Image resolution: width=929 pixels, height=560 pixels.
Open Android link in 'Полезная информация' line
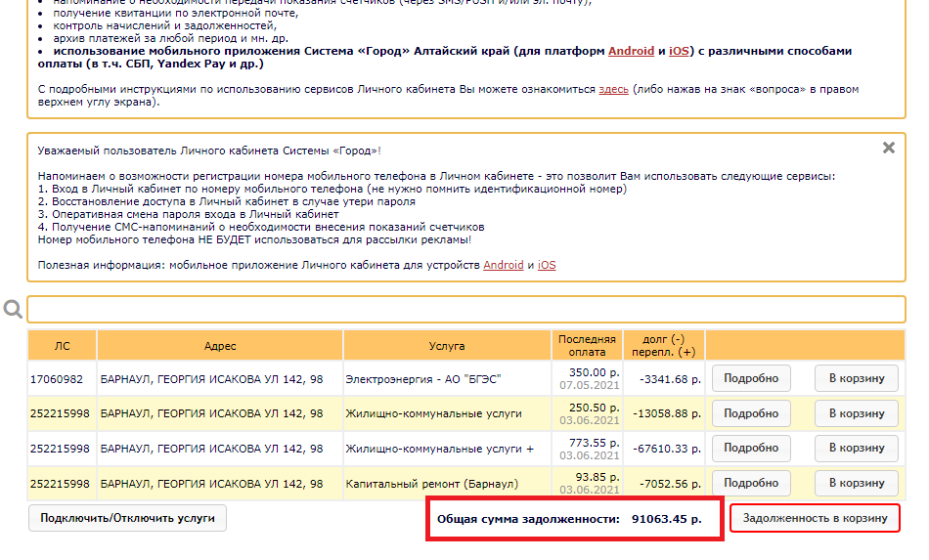click(x=504, y=265)
